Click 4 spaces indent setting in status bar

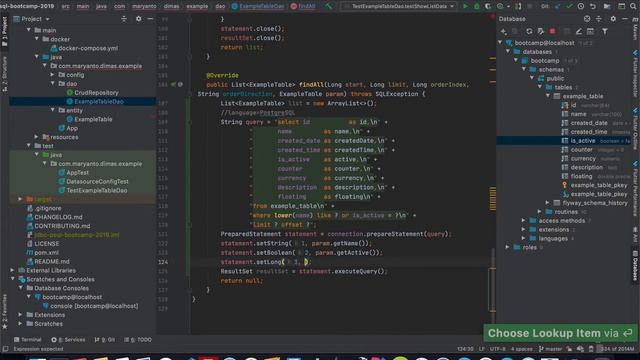pyautogui.click(x=522, y=349)
